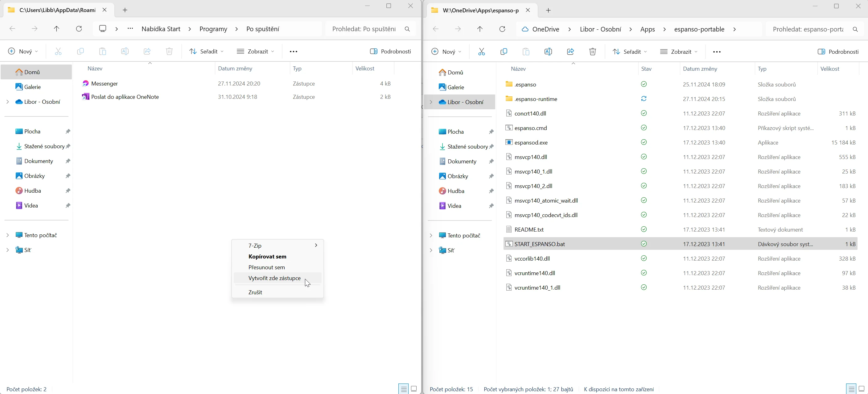The width and height of the screenshot is (868, 394).
Task: Toggle Podrobnosti details pane in right window
Action: click(x=838, y=52)
